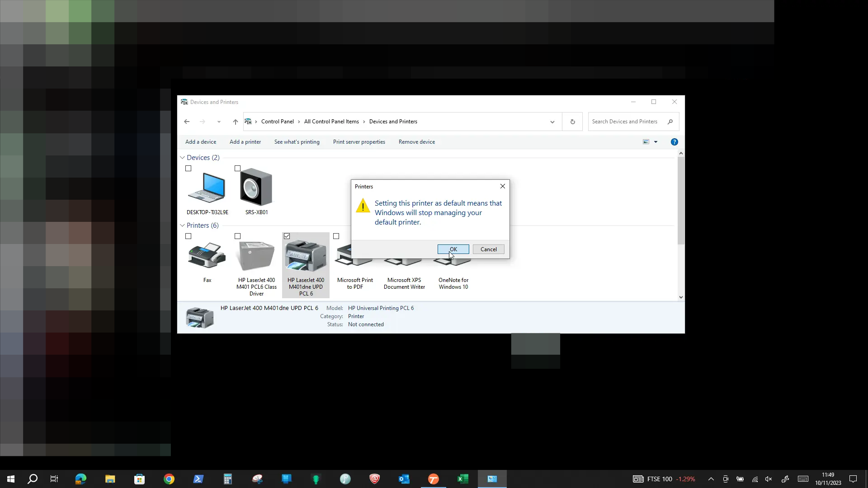The image size is (868, 488).
Task: Tick the HP LaserJet PCL6 Class Driver checkbox
Action: (238, 236)
